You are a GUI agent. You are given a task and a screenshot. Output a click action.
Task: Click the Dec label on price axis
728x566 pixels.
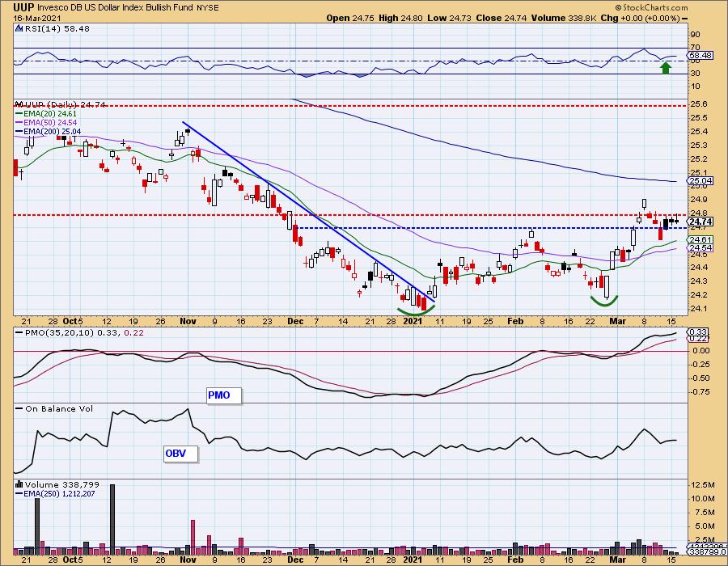(x=295, y=321)
